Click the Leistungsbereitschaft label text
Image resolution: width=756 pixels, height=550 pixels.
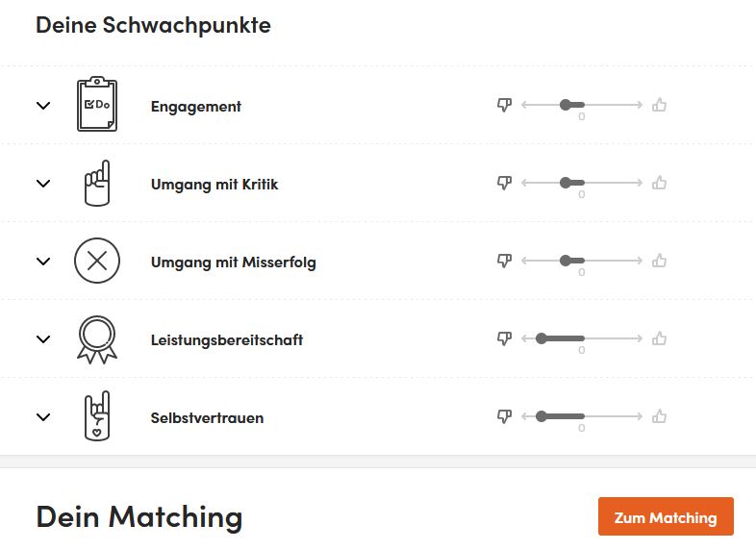tap(227, 339)
